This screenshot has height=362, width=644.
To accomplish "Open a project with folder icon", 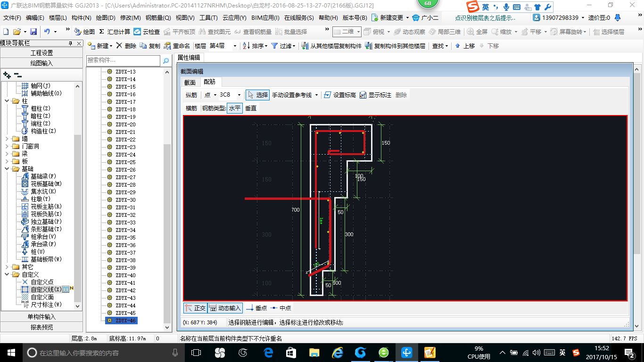I will (17, 32).
